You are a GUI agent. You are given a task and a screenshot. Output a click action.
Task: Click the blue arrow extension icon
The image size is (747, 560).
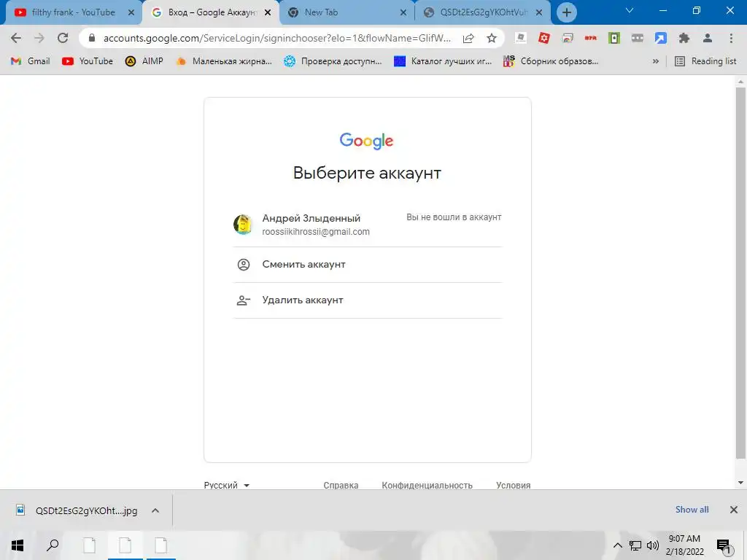click(661, 38)
